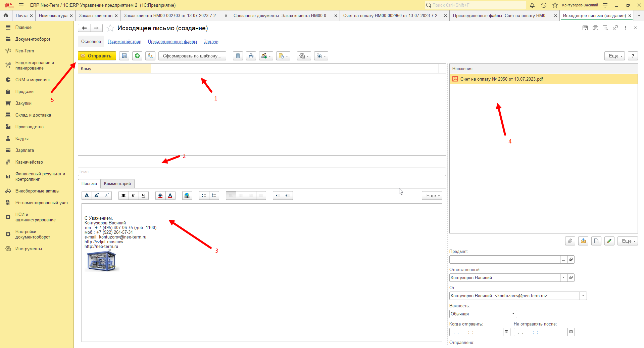Screen dimensions: 644x348
Task: Open Еще dropdown in top toolbar
Action: coord(615,56)
